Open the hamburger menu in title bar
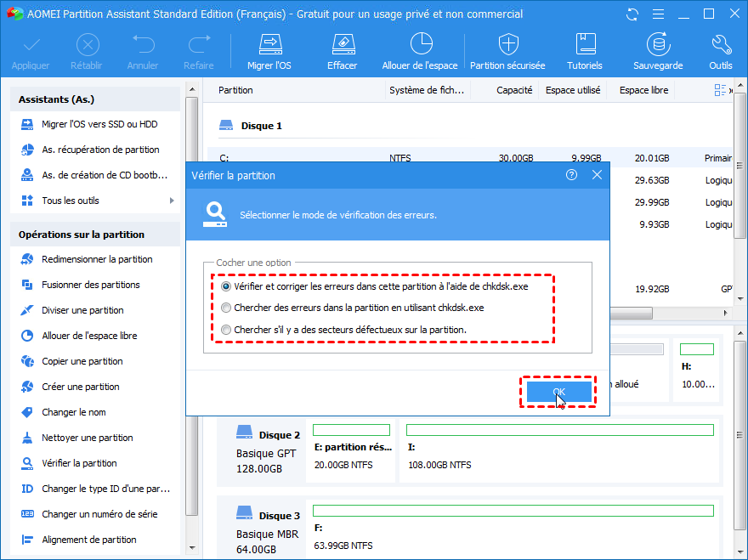 point(658,14)
